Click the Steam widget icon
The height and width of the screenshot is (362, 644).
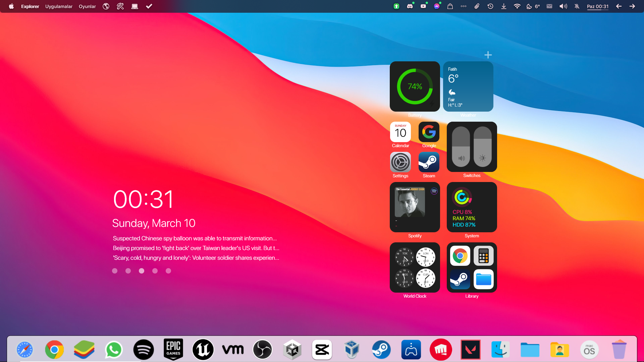tap(429, 162)
